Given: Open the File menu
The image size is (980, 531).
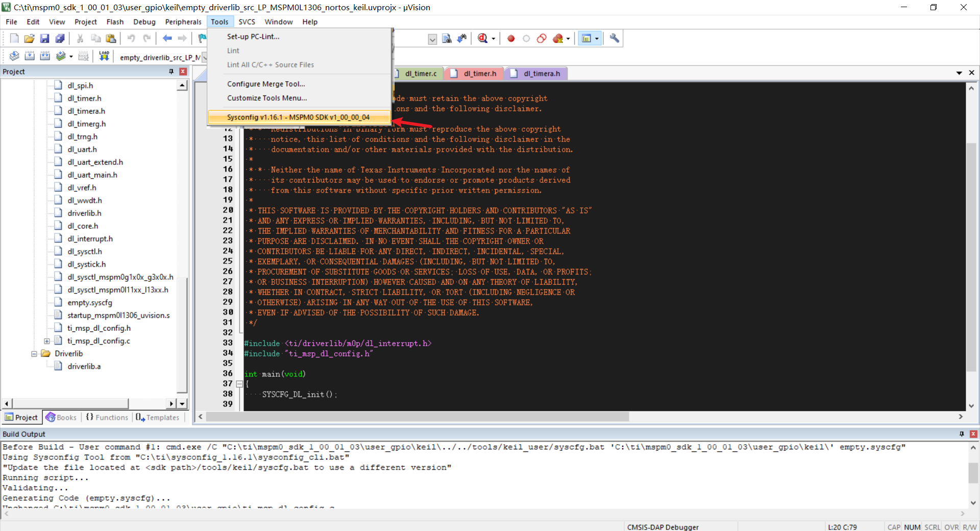Looking at the screenshot, I should click(x=11, y=21).
